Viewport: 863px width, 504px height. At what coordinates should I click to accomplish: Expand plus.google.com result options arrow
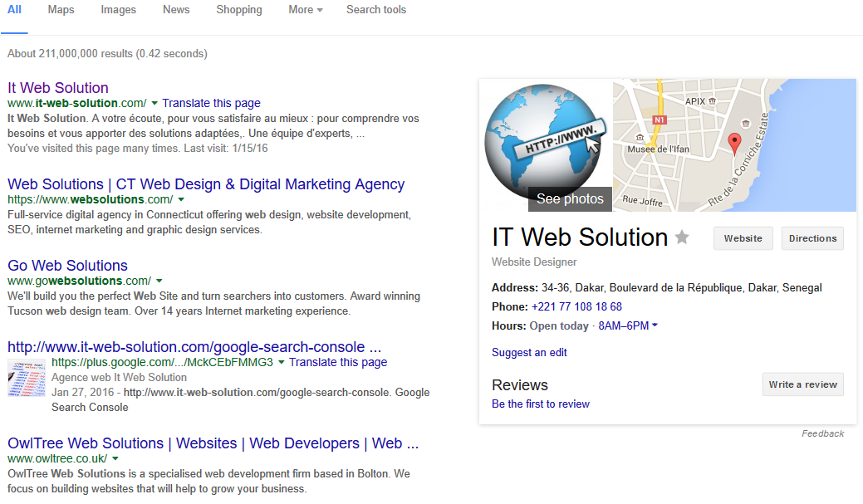click(282, 363)
